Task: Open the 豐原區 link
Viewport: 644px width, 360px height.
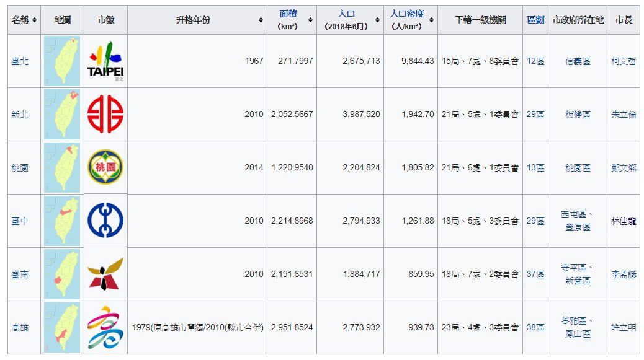Action: (x=578, y=227)
